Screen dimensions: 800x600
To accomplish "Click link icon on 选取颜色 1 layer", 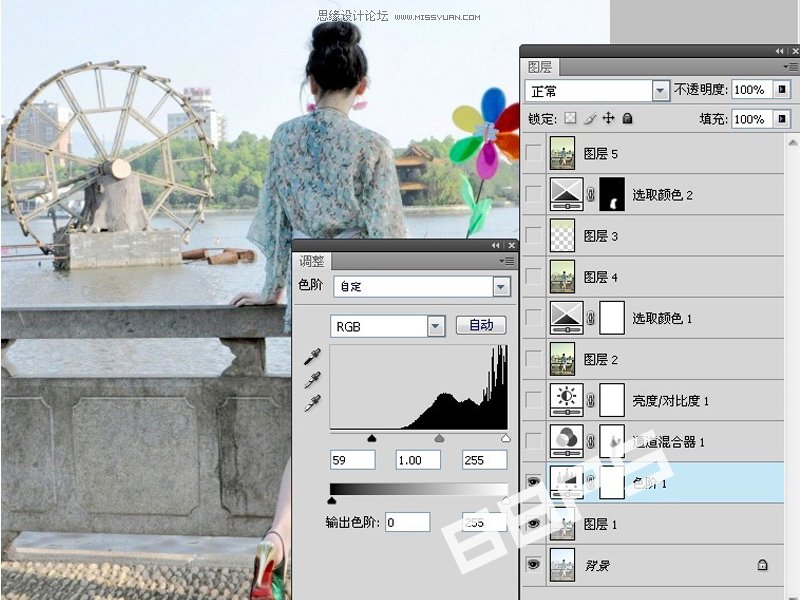I will pos(591,318).
